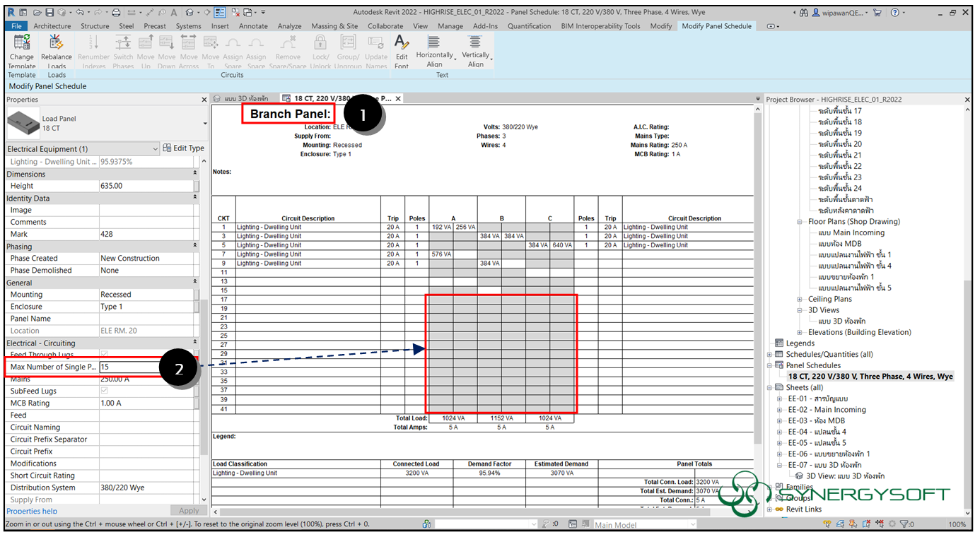Toggle the Feed Through Lugs checkbox
980x537 pixels.
click(x=104, y=355)
